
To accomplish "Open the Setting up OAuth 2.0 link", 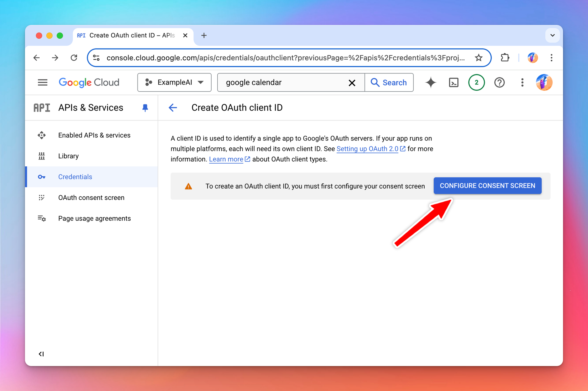I will tap(367, 149).
